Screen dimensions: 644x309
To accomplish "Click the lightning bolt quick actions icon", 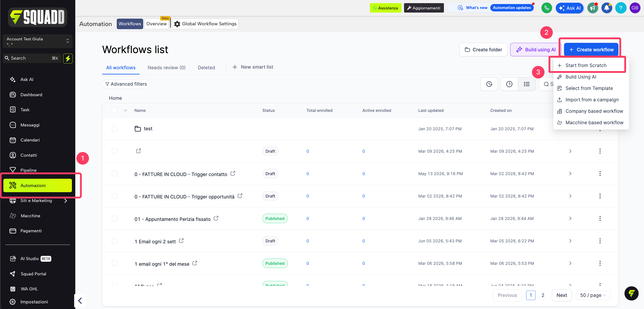I will pyautogui.click(x=68, y=58).
